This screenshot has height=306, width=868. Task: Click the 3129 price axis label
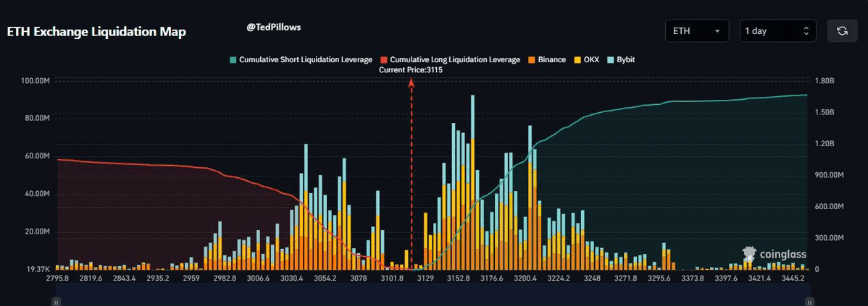[x=425, y=278]
